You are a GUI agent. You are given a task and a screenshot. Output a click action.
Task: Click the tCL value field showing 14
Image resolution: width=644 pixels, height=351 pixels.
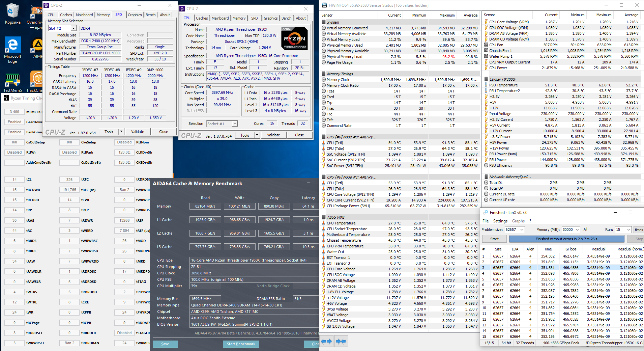coord(14,180)
